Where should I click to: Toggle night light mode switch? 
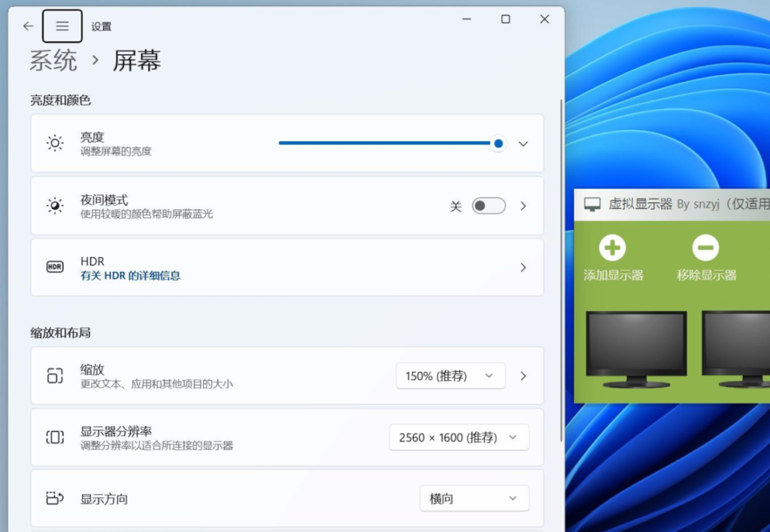click(x=488, y=206)
